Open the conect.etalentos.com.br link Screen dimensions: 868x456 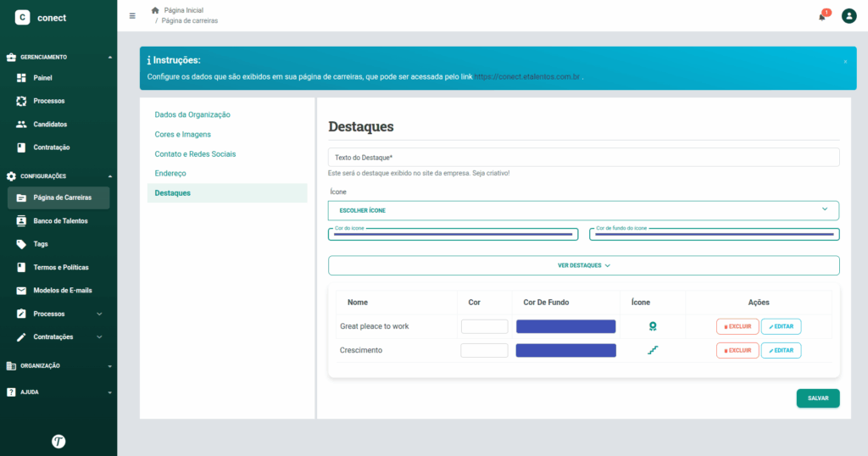pyautogui.click(x=526, y=77)
